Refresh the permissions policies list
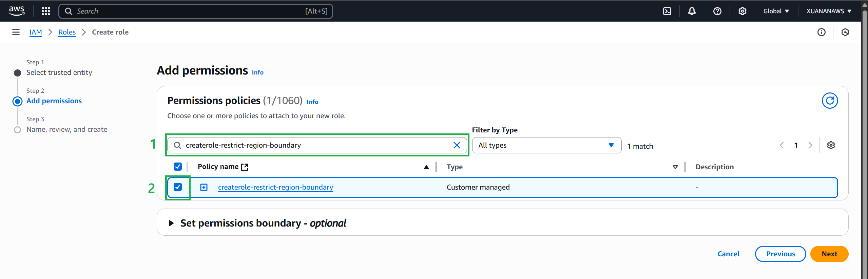Viewport: 868px width, 279px height. [829, 101]
